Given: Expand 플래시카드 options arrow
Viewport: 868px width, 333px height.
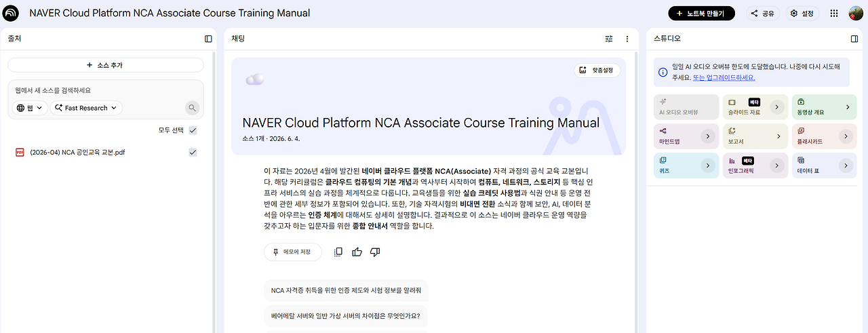Looking at the screenshot, I should 845,136.
